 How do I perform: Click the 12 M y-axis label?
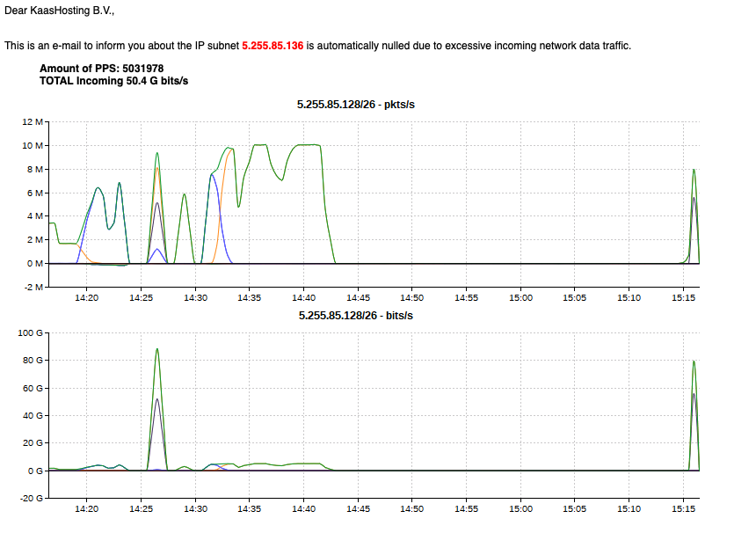(x=33, y=121)
